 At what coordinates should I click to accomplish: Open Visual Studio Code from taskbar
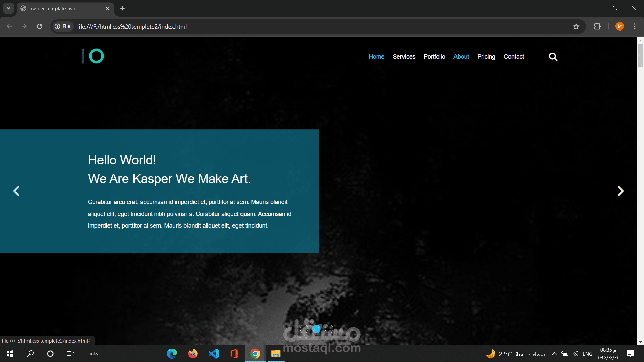[x=214, y=354]
